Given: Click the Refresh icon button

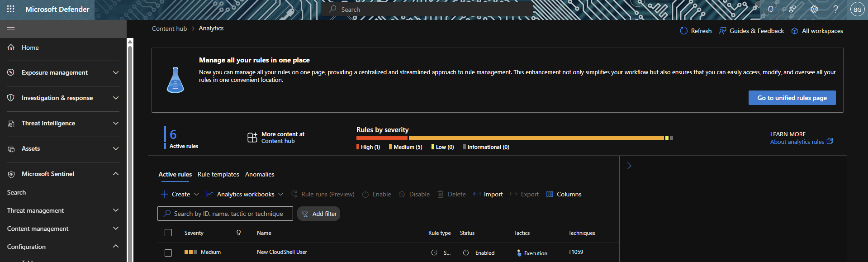Looking at the screenshot, I should pyautogui.click(x=683, y=31).
